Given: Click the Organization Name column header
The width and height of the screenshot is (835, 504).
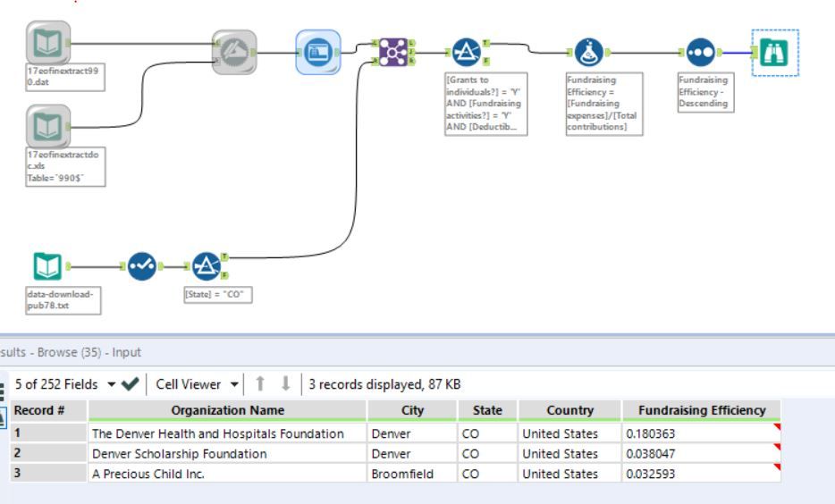Looking at the screenshot, I should (x=227, y=410).
